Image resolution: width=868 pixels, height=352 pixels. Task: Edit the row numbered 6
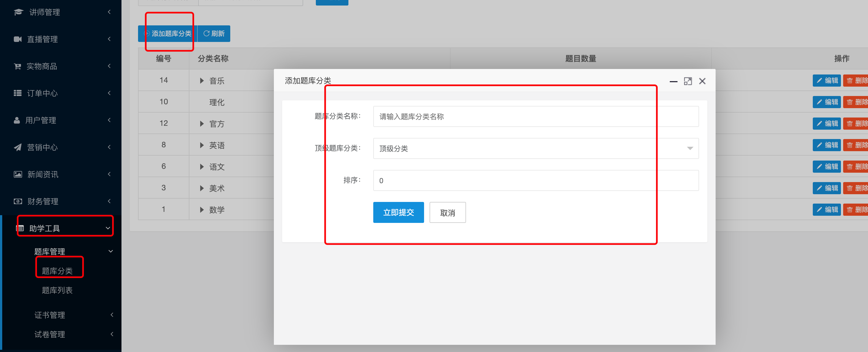(827, 167)
